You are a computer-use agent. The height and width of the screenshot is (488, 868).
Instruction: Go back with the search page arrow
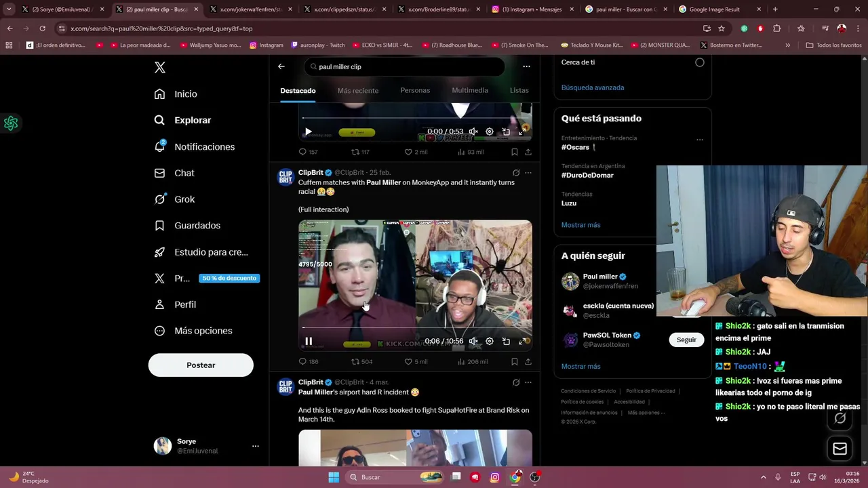pyautogui.click(x=281, y=66)
